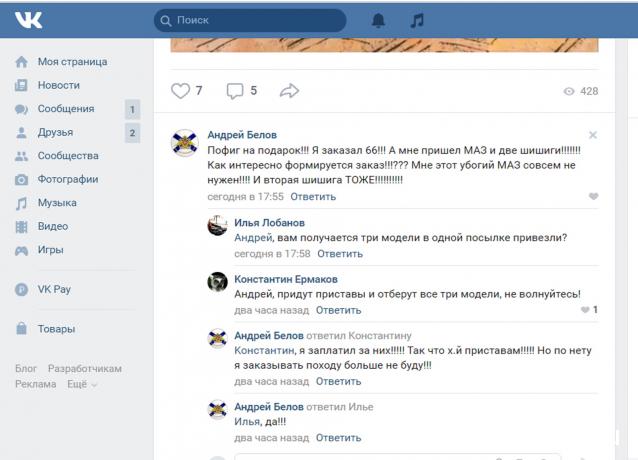Click the newspaper icon beside Новости

21,85
